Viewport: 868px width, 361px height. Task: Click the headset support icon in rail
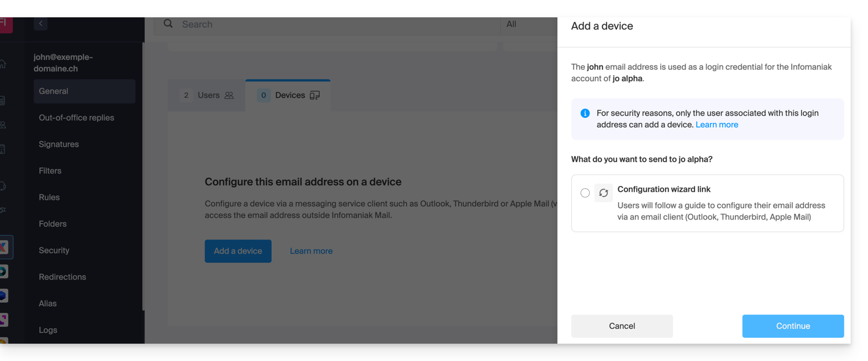coord(3,186)
